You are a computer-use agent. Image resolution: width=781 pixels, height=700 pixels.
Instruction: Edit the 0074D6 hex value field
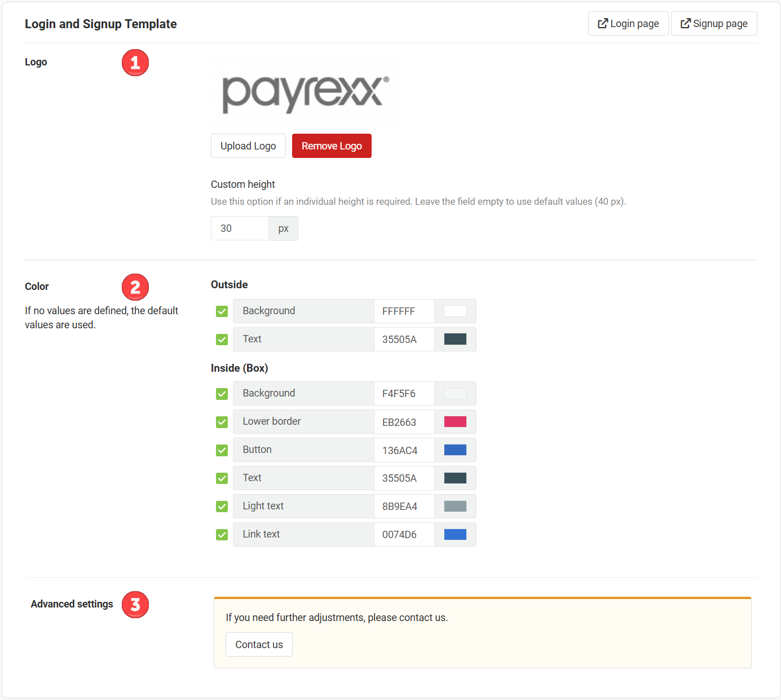click(x=404, y=535)
